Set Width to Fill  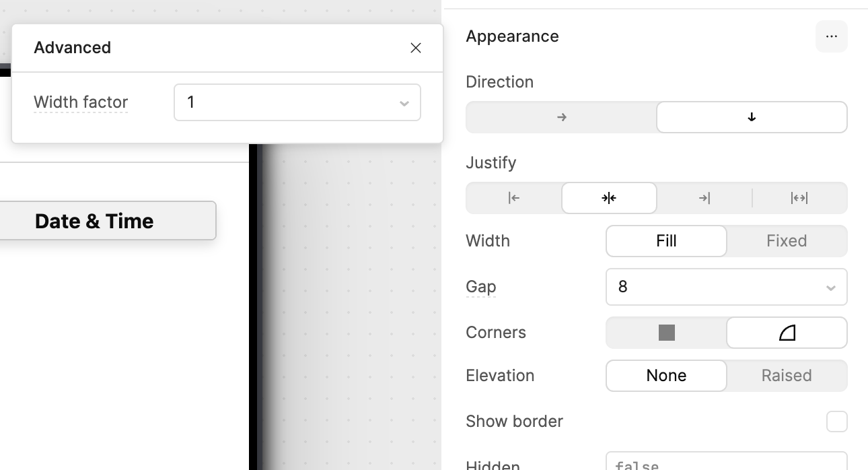(666, 241)
